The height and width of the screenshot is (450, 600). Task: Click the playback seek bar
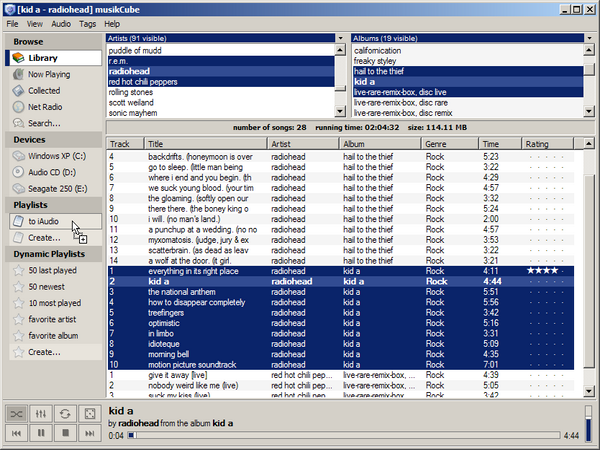coord(340,436)
